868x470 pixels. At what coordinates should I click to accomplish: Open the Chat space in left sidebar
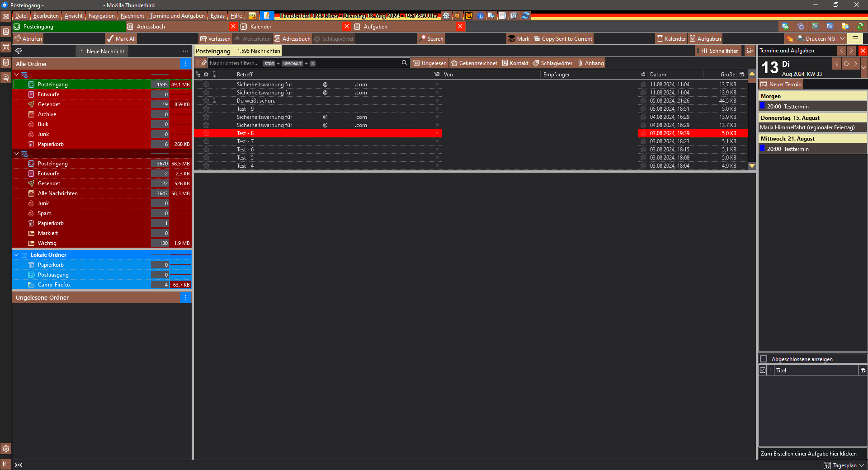pos(6,78)
